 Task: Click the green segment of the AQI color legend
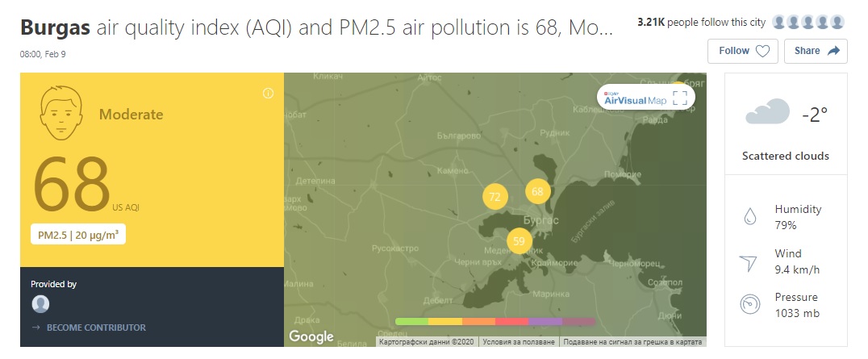coord(412,321)
